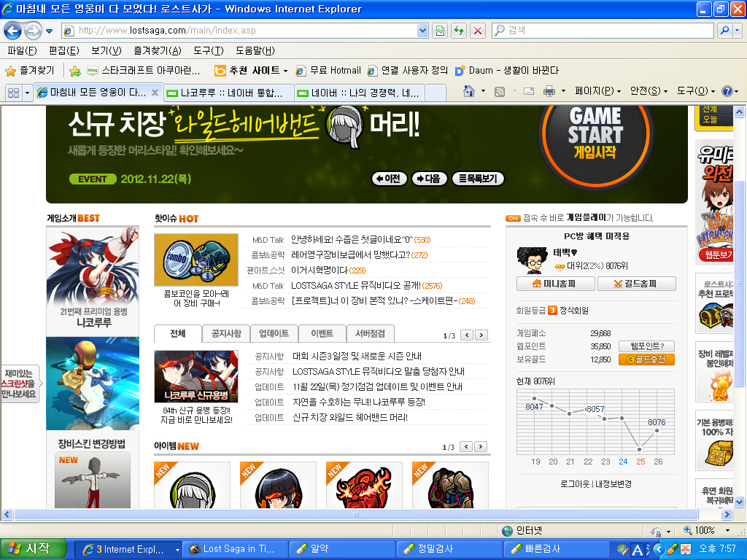Open the Recent Pages dropdown arrow
This screenshot has width=747, height=560.
pos(49,31)
